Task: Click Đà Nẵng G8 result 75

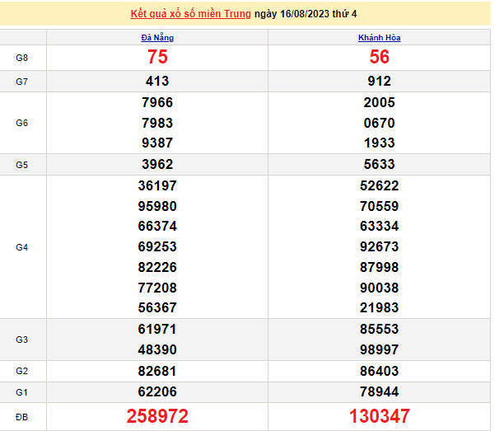Action: coord(157,57)
